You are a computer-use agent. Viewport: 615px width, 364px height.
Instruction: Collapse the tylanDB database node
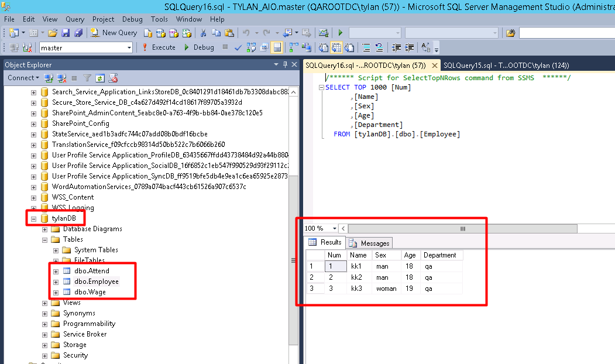point(33,219)
